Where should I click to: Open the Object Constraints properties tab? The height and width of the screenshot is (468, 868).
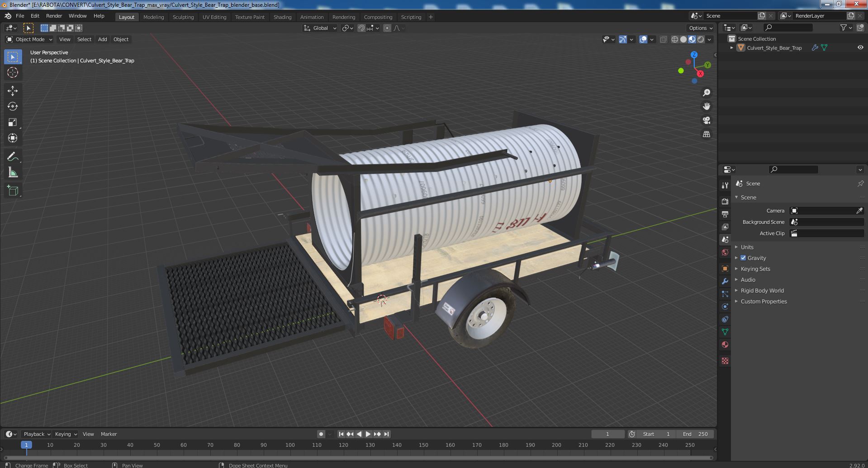pos(725,319)
